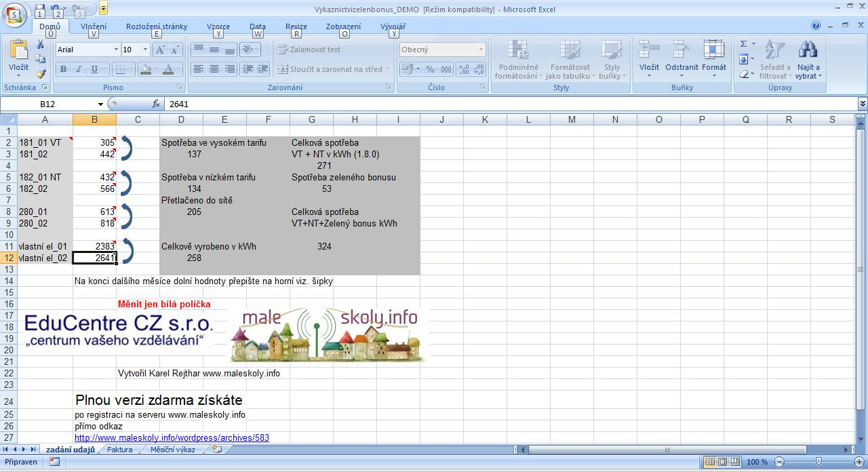Click the decrease decimal places icon
Screen dimensions: 868x472
click(x=479, y=69)
